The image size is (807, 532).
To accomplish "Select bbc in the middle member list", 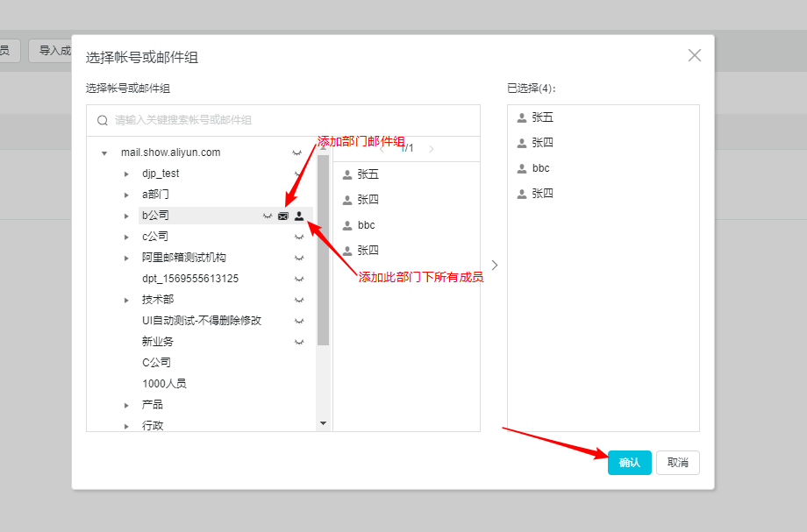I will (x=366, y=225).
